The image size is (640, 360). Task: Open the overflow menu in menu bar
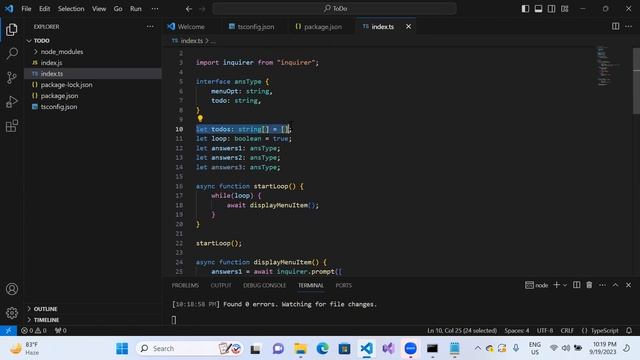click(155, 9)
